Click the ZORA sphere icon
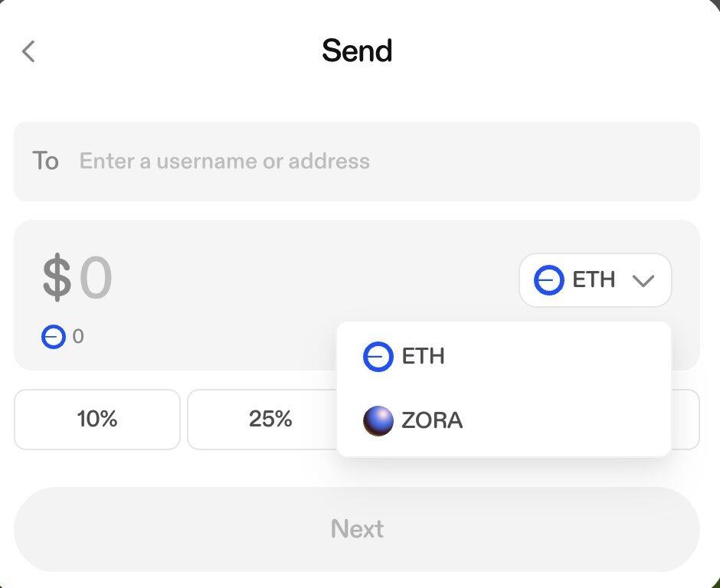The height and width of the screenshot is (588, 720). click(378, 421)
